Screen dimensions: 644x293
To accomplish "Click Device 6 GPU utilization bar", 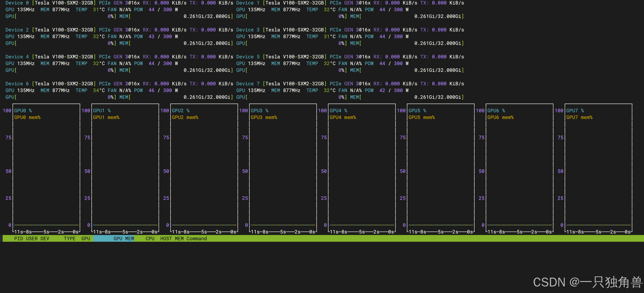I will click(61, 97).
